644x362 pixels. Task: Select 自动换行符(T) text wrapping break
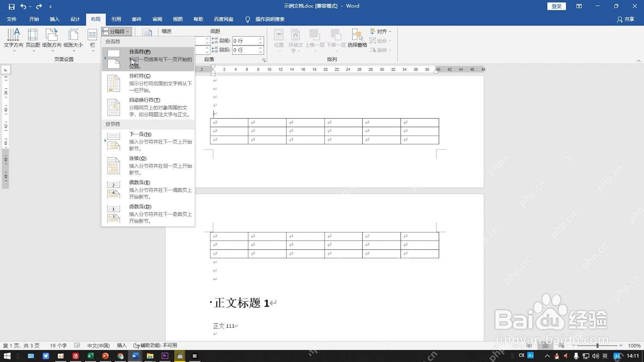pyautogui.click(x=148, y=107)
